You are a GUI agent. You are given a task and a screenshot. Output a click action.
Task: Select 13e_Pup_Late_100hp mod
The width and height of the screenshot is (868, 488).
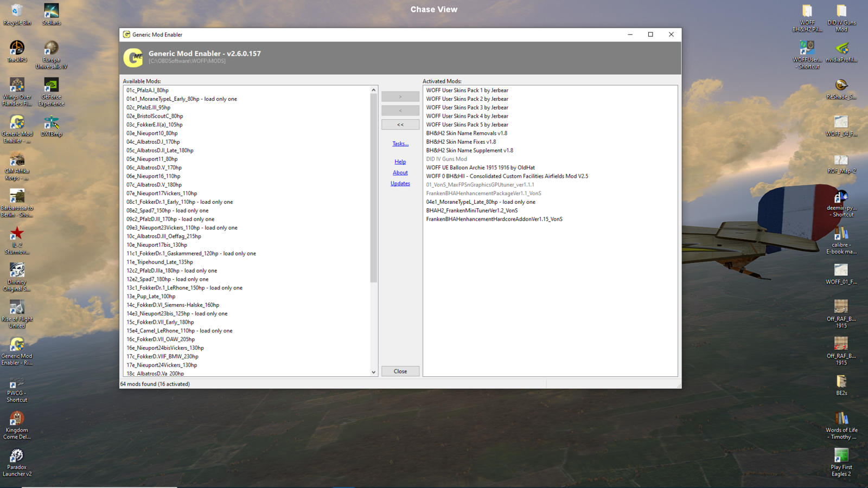[x=151, y=297]
